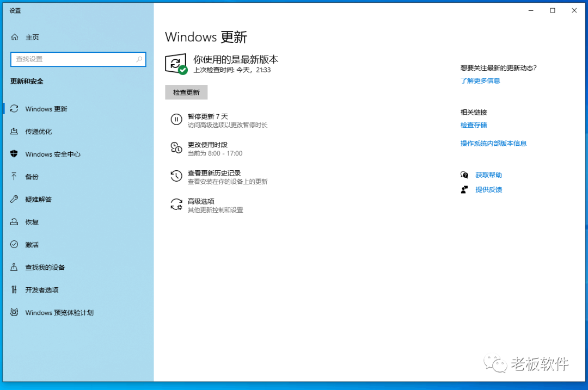The image size is (588, 390).
Task: Click the gear-sync icon for 高级选项
Action: (x=176, y=204)
